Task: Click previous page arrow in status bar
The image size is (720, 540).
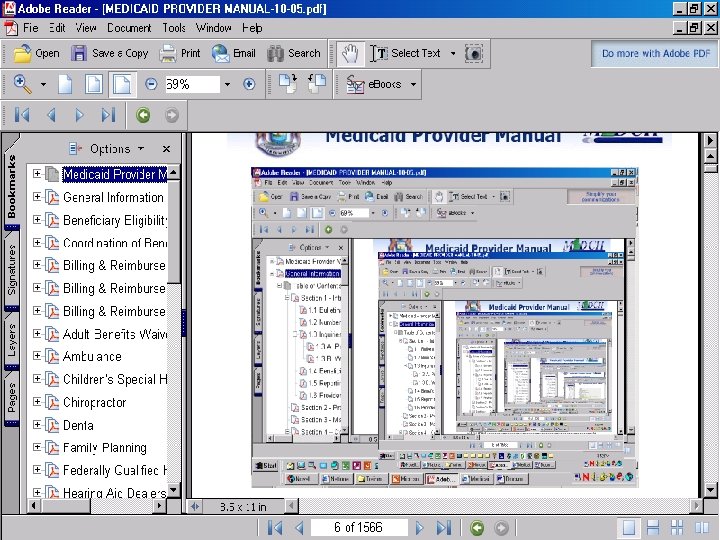Action: 299,528
